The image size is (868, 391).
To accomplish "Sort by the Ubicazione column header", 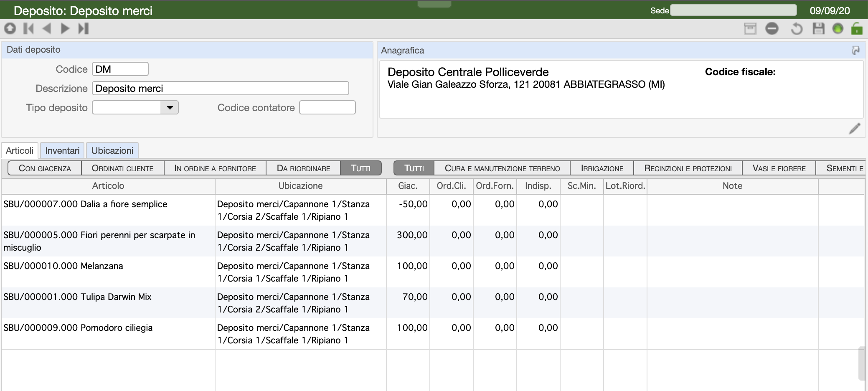I will point(301,186).
